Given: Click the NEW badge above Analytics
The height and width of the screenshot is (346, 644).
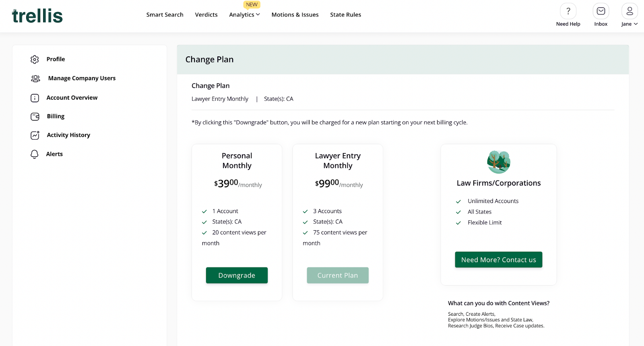Looking at the screenshot, I should [252, 5].
